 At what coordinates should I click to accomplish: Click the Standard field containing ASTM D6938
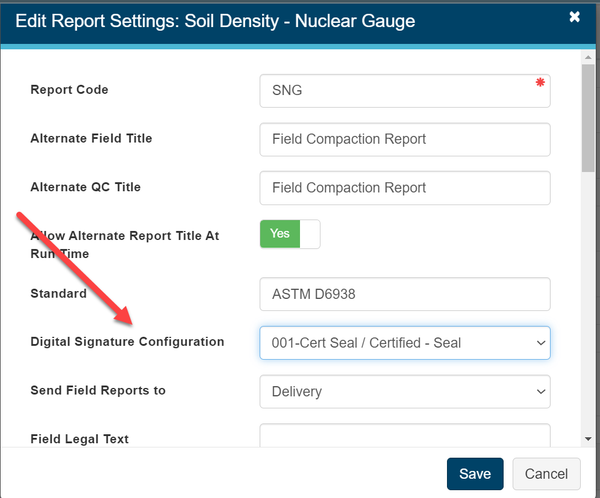pyautogui.click(x=404, y=294)
